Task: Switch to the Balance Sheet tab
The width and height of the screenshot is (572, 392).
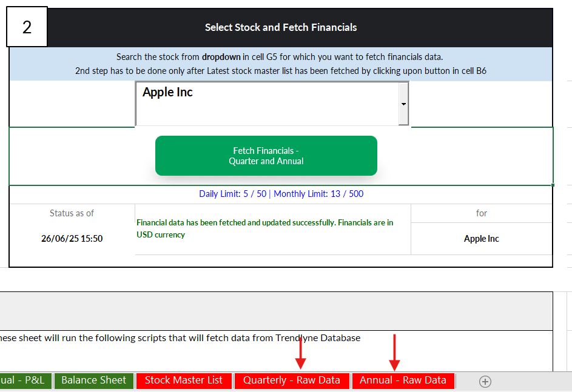Action: [94, 380]
